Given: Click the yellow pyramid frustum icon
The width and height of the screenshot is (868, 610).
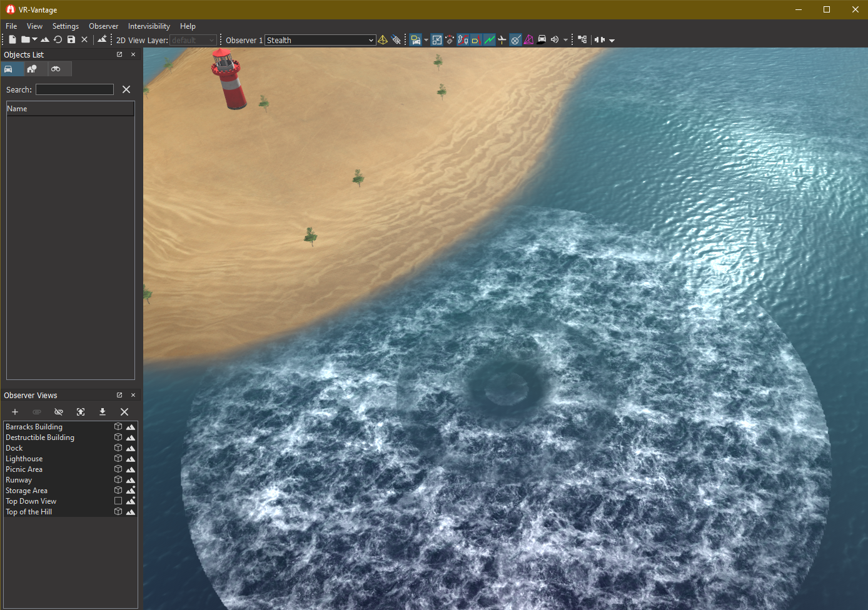Looking at the screenshot, I should [383, 40].
